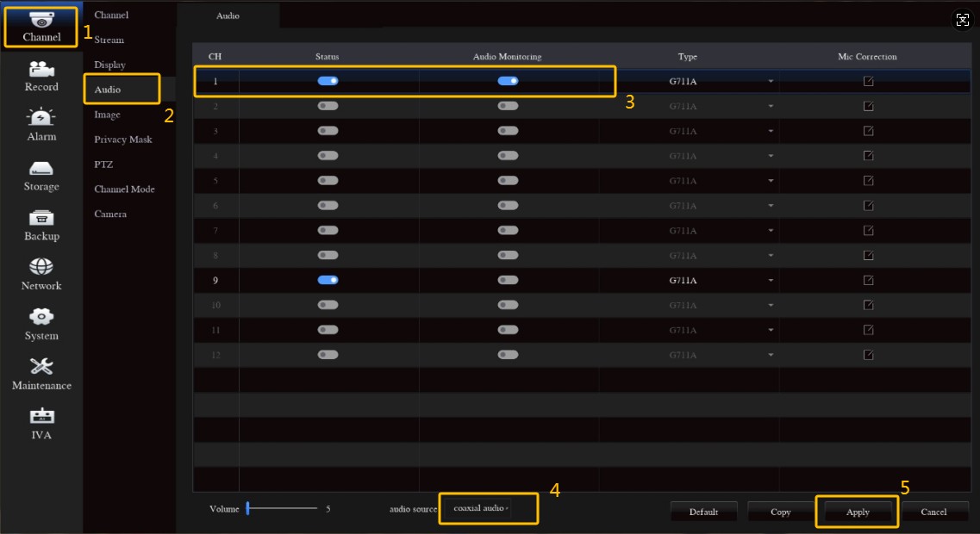The image size is (980, 534).
Task: Toggle the Status switch for channel 9
Action: click(x=328, y=280)
